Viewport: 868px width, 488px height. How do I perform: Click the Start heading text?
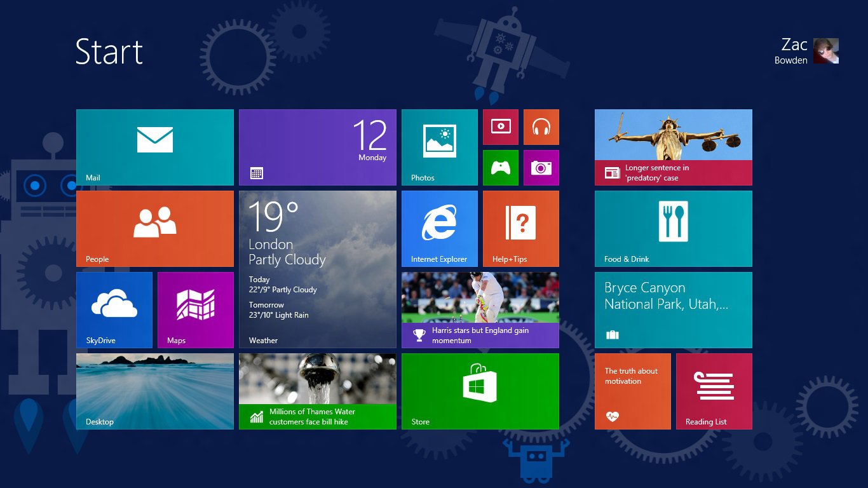(109, 51)
